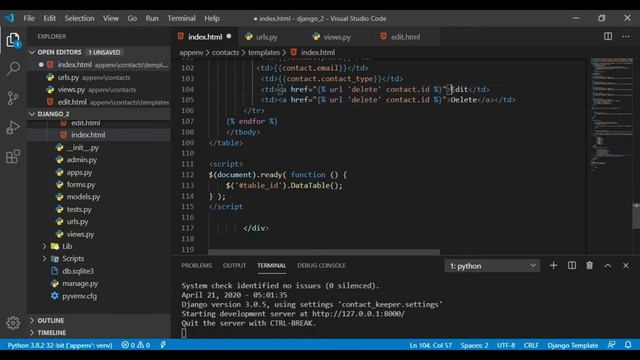Open the Edit menu

pyautogui.click(x=49, y=18)
